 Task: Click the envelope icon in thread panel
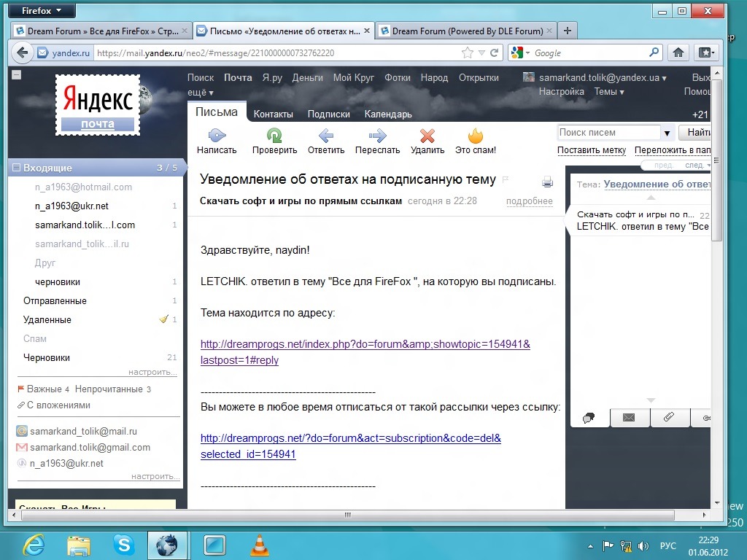click(629, 418)
